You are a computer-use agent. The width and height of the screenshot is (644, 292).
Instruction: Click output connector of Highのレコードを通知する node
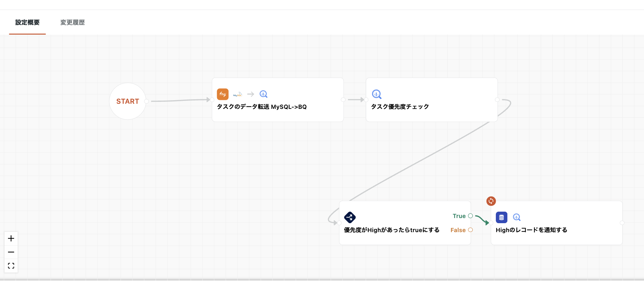(622, 223)
